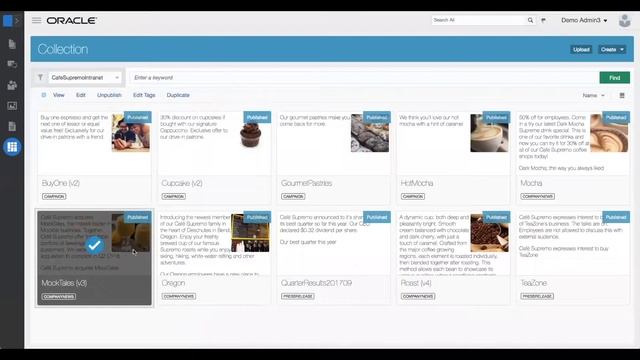This screenshot has height=360, width=640.
Task: Open the user avatar profile picture
Action: pyautogui.click(x=624, y=20)
